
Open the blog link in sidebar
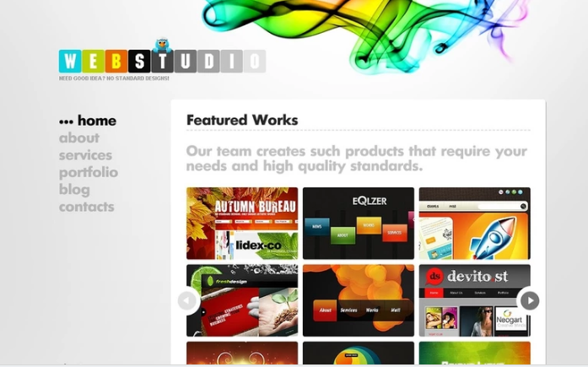tap(74, 190)
